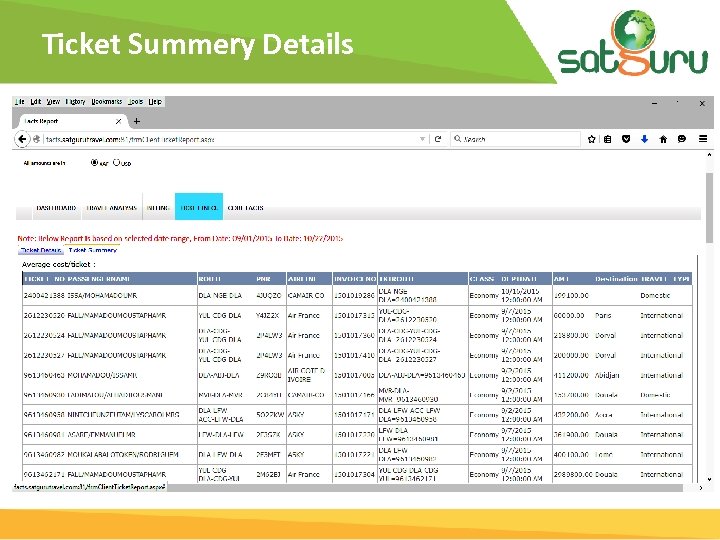Open a new tab with the plus icon
This screenshot has height=540, width=720.
[x=136, y=121]
